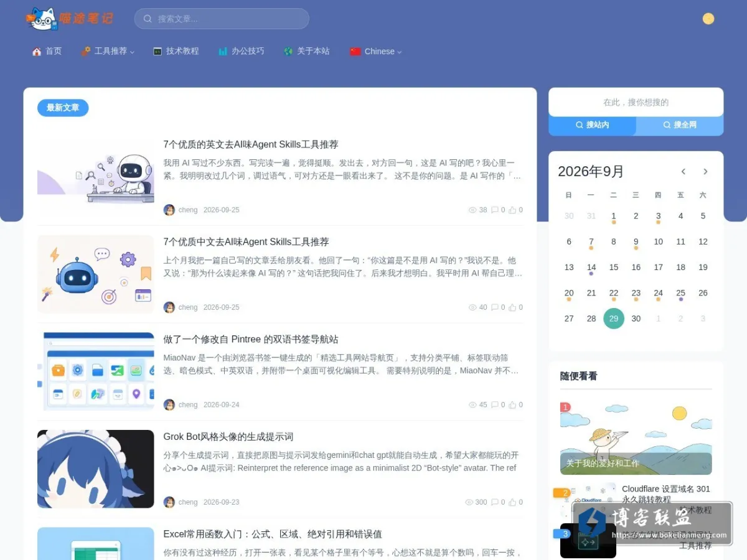The width and height of the screenshot is (747, 560).
Task: Click the Cloudflare post thumbnail ranked 2
Action: tap(588, 500)
